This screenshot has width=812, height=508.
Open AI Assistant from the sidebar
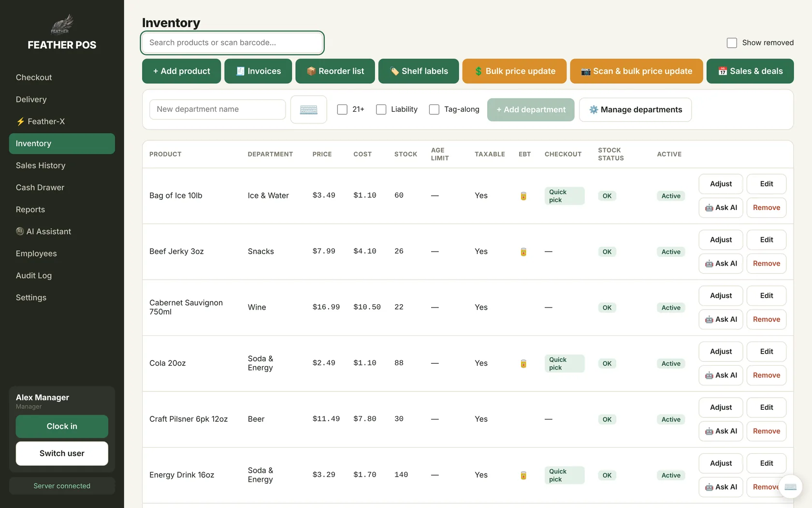(x=62, y=231)
